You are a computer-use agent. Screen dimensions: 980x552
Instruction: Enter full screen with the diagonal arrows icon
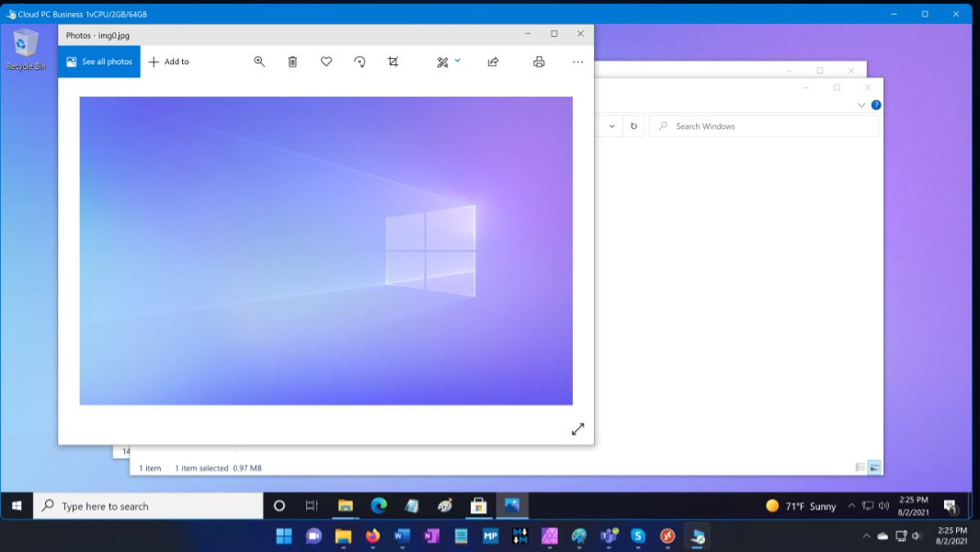click(x=577, y=429)
